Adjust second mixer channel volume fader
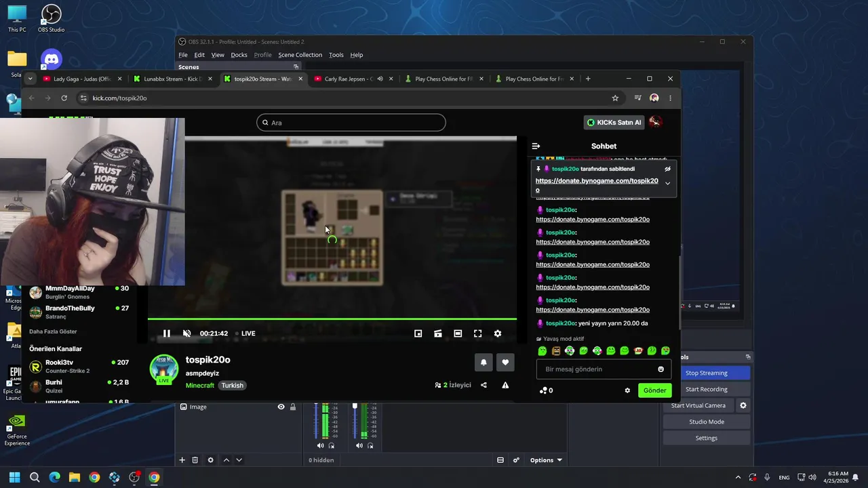868x488 pixels. (354, 407)
